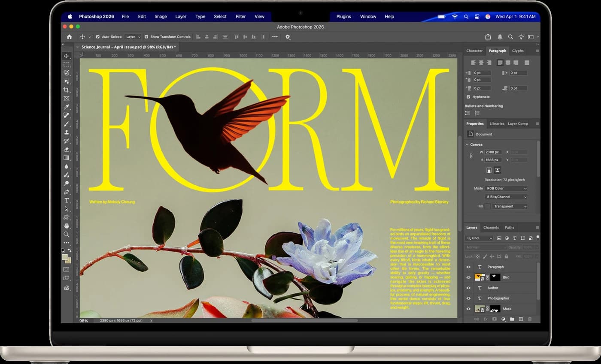
Task: Create a new group with the folder icon
Action: click(512, 319)
